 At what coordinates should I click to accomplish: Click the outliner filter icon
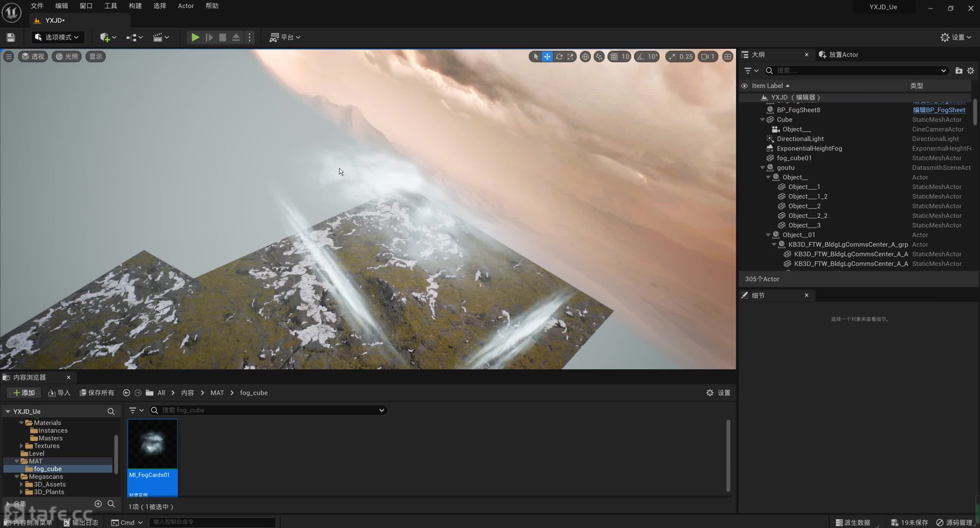coord(751,71)
